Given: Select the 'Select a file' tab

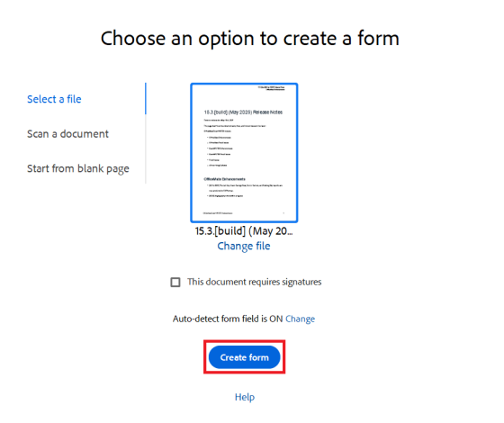Looking at the screenshot, I should click(x=54, y=99).
